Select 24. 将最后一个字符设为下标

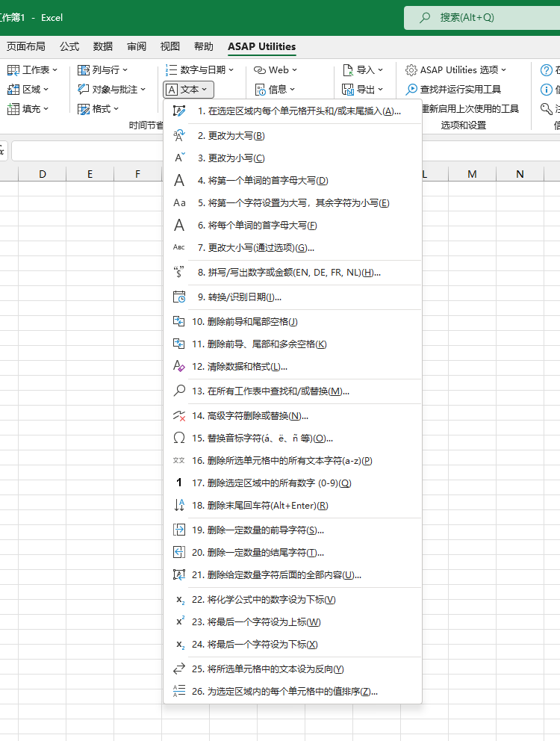tap(293, 644)
